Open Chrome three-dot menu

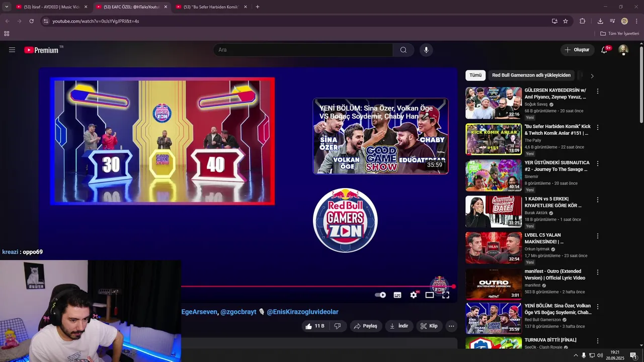[637, 21]
